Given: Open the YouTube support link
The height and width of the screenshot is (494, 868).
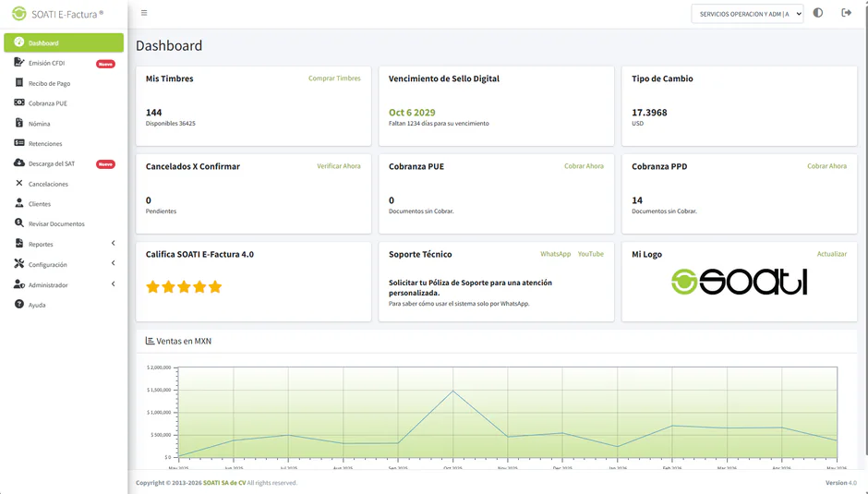Looking at the screenshot, I should (591, 254).
